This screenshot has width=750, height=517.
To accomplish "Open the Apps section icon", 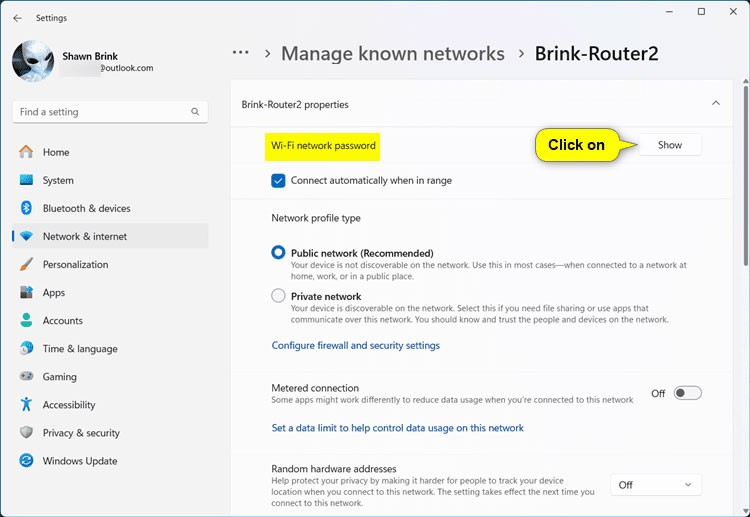I will click(26, 292).
